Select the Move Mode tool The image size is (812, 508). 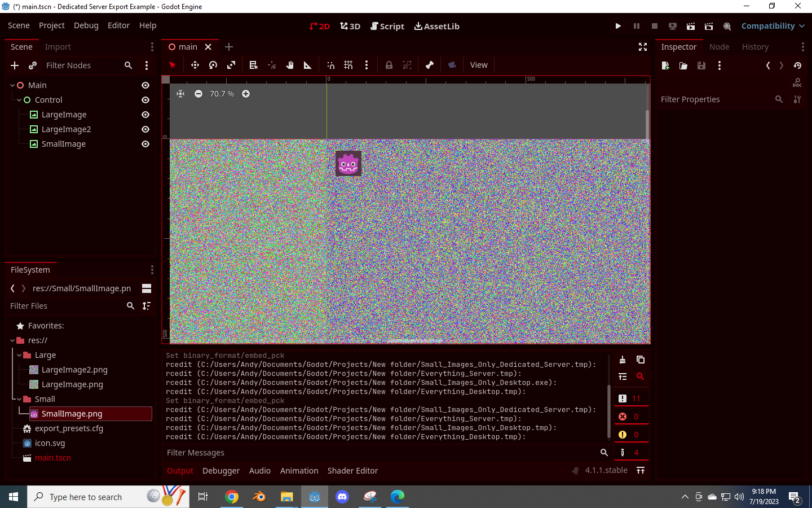(195, 65)
